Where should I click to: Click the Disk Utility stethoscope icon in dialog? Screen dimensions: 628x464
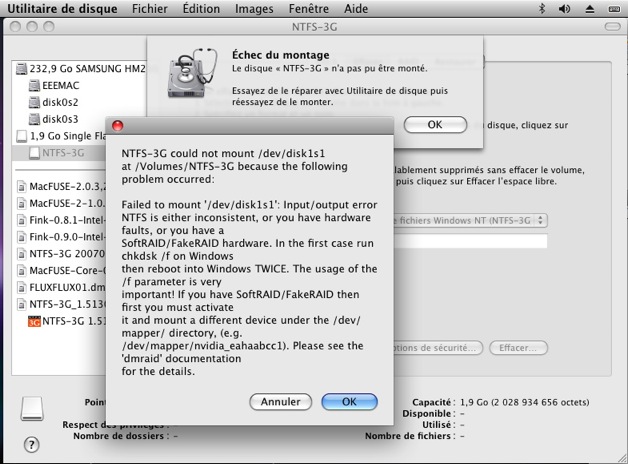pyautogui.click(x=192, y=72)
